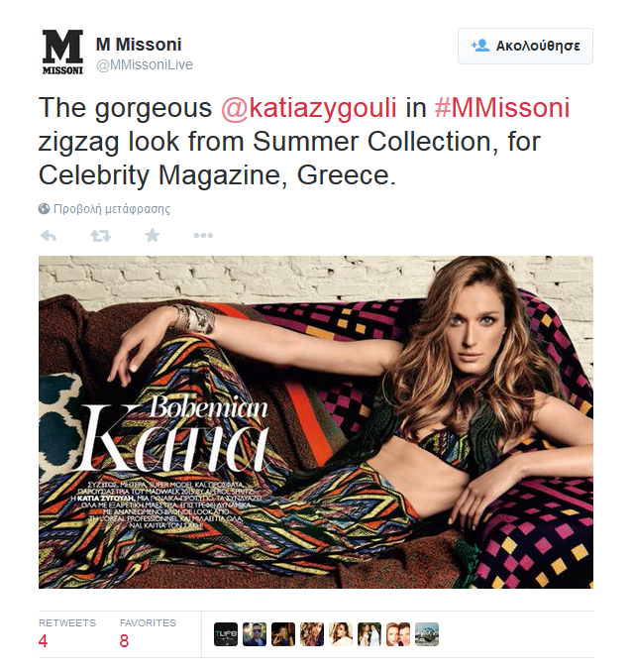Retweet using the retweet arrows icon
This screenshot has height=672, width=632.
101,235
